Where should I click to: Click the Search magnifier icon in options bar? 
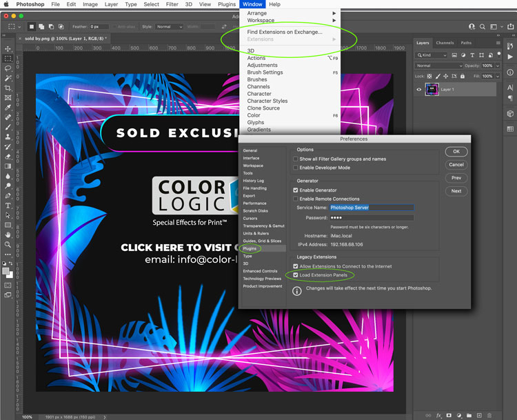pos(482,27)
